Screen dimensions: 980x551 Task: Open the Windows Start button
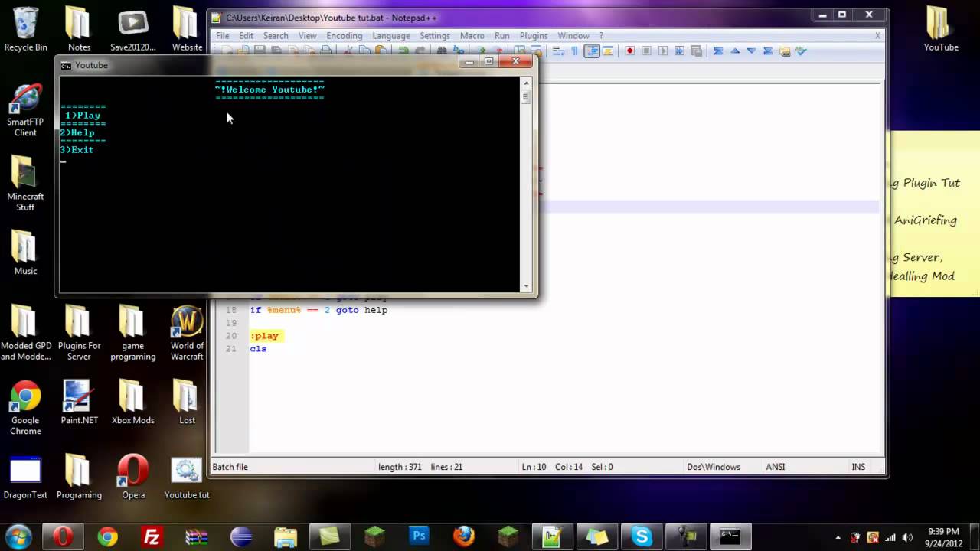[x=18, y=536]
